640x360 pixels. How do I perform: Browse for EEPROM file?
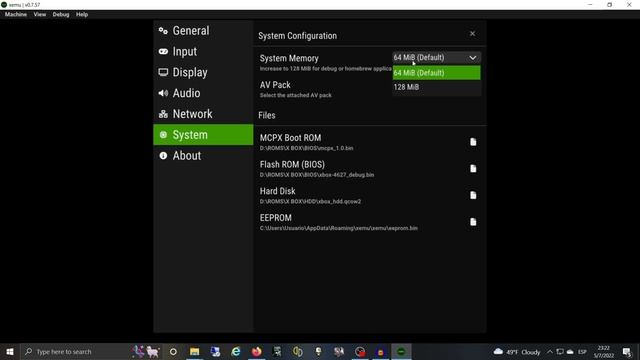tap(473, 222)
